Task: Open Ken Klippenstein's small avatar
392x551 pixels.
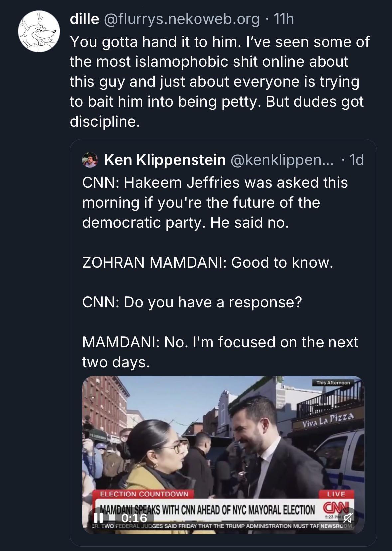Action: [90, 160]
